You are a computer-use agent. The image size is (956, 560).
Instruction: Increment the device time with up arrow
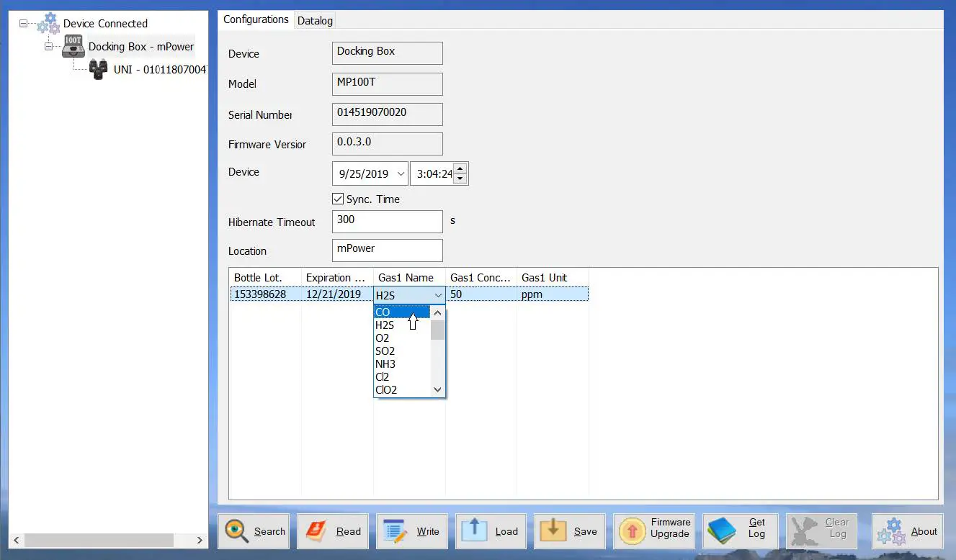(x=461, y=169)
